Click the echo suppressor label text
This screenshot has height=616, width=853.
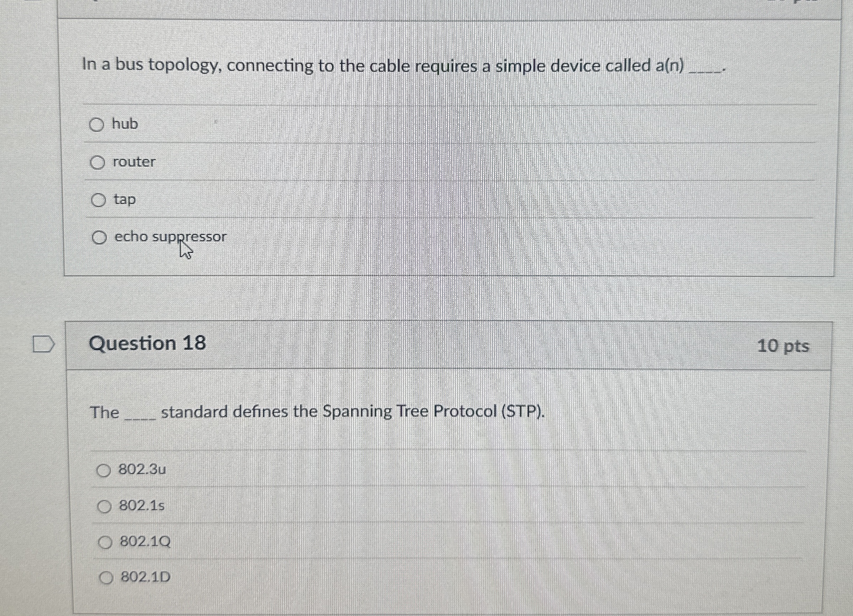click(x=169, y=237)
